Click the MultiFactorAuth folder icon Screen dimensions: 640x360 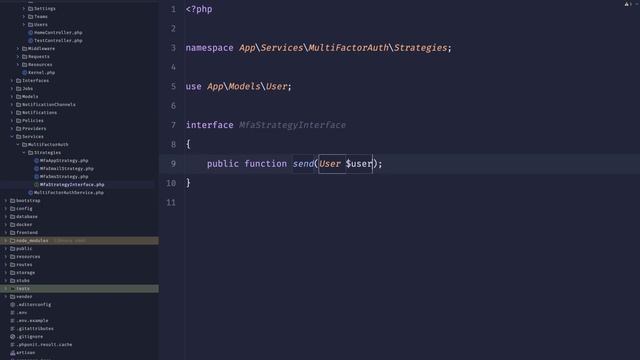click(24, 144)
